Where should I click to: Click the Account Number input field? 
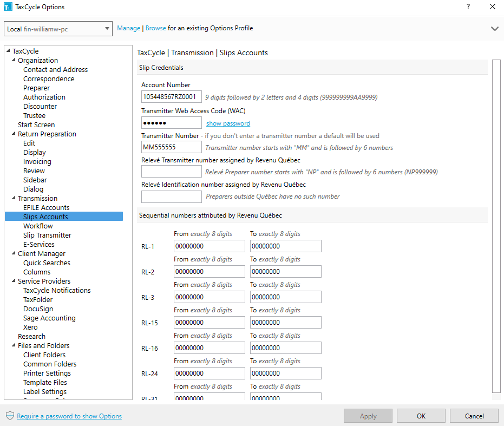coord(172,97)
